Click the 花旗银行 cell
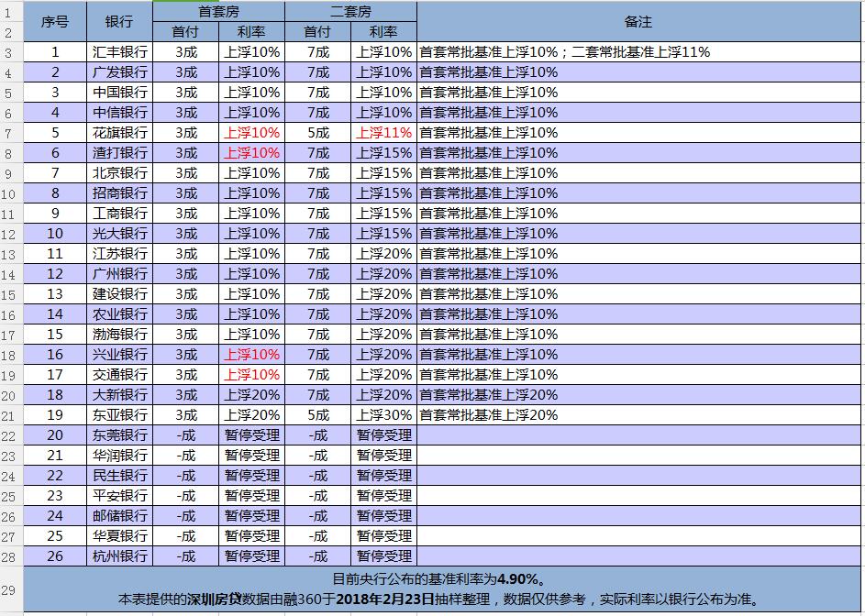The width and height of the screenshot is (865, 616). (x=119, y=133)
